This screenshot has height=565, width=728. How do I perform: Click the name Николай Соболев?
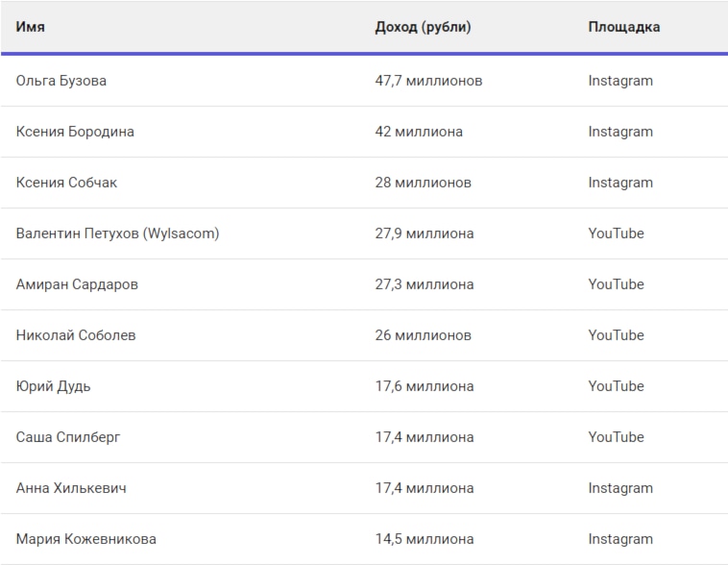click(x=76, y=335)
